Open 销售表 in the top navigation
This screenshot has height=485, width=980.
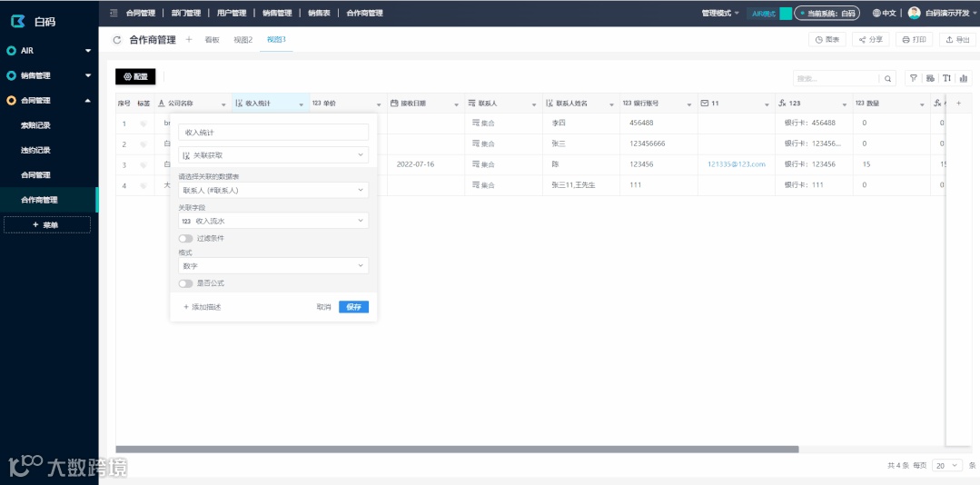coord(319,13)
